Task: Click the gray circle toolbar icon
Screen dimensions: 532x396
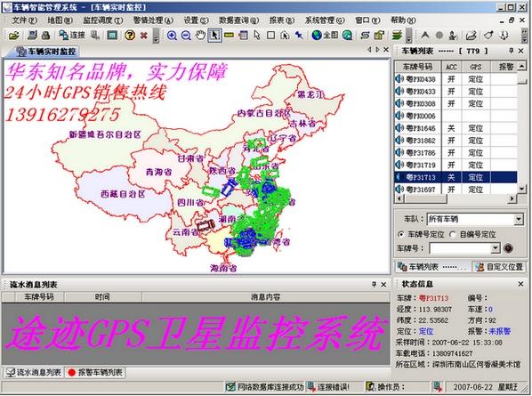Action: click(x=439, y=35)
